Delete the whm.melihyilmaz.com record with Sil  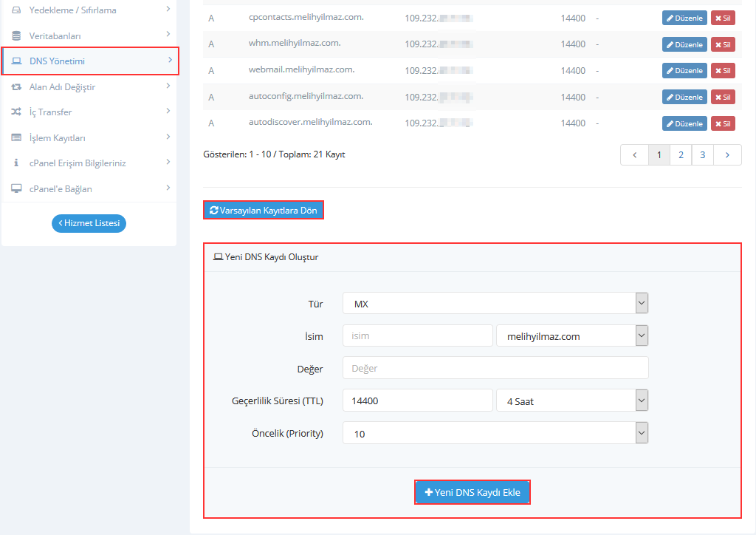click(x=723, y=44)
